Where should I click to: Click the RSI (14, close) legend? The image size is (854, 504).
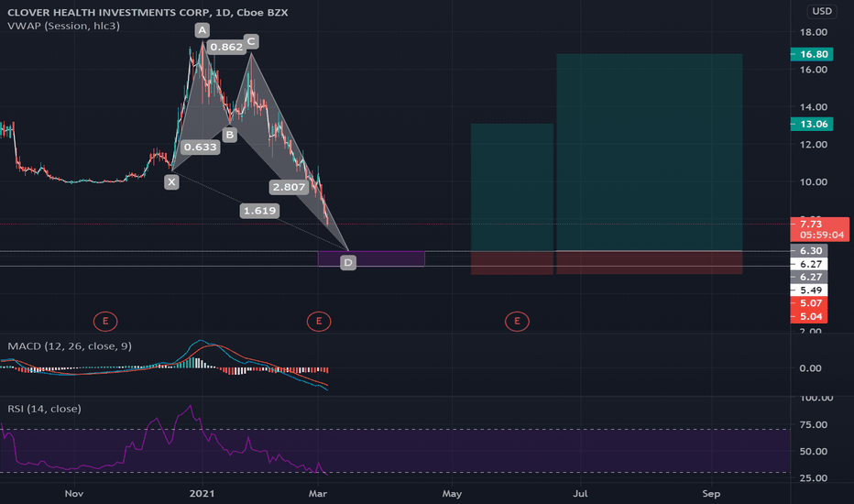[x=44, y=409]
